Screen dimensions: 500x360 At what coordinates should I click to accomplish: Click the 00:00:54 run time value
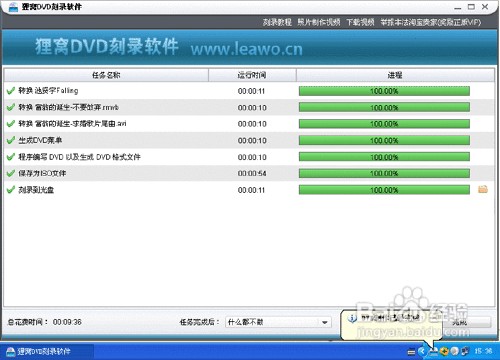click(252, 173)
